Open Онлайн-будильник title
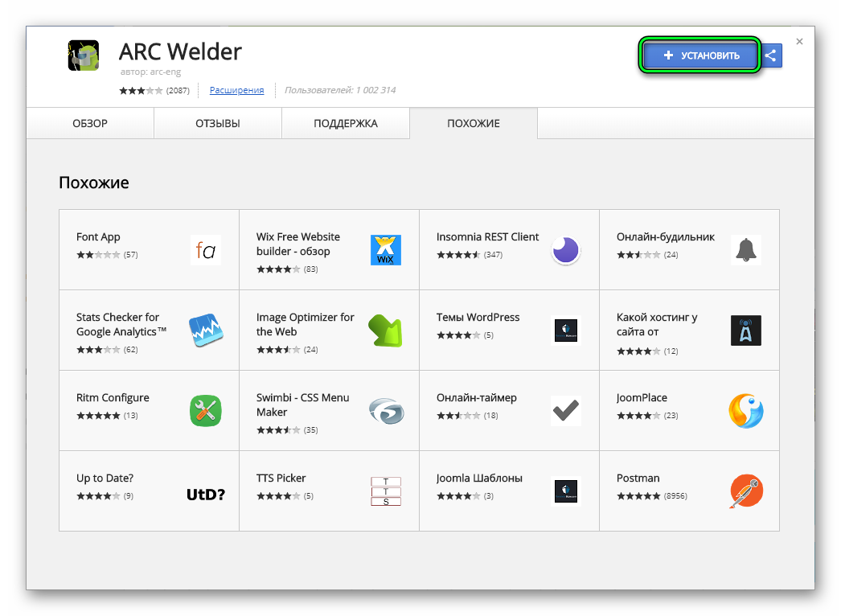 point(666,236)
